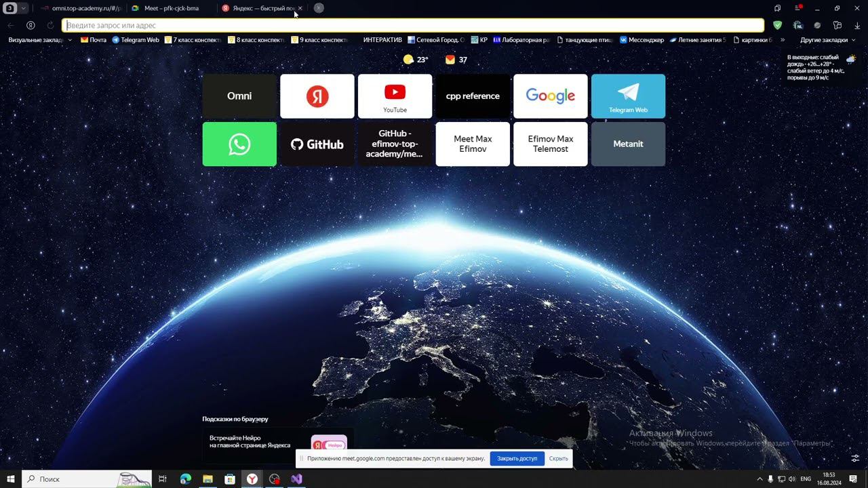
Task: Open the Google speed dial tile
Action: click(551, 96)
